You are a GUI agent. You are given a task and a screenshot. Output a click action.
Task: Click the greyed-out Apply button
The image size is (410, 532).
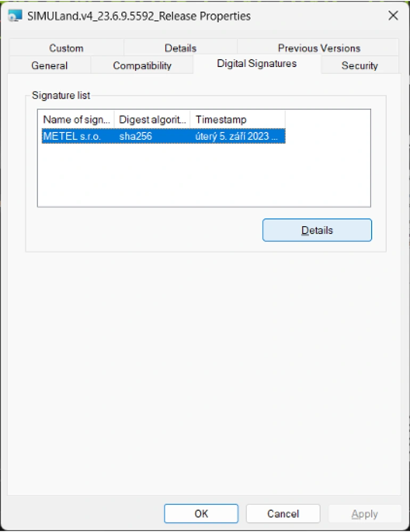(364, 513)
